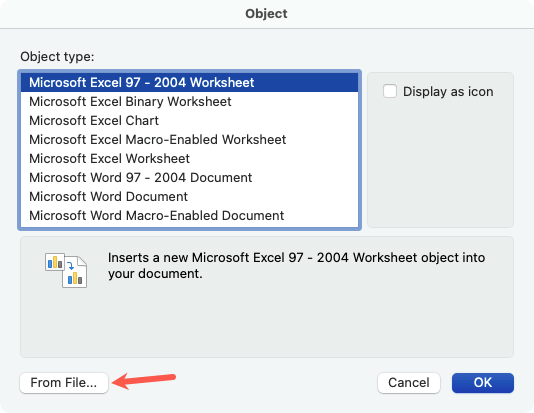Click the red arrow annotation

(x=144, y=381)
